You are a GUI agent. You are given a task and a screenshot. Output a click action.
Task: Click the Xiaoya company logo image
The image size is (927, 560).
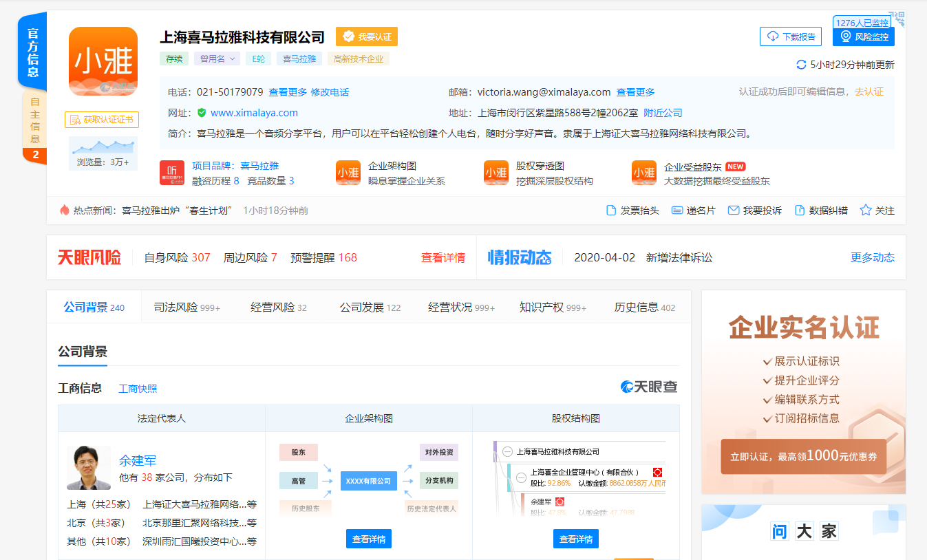(x=103, y=61)
